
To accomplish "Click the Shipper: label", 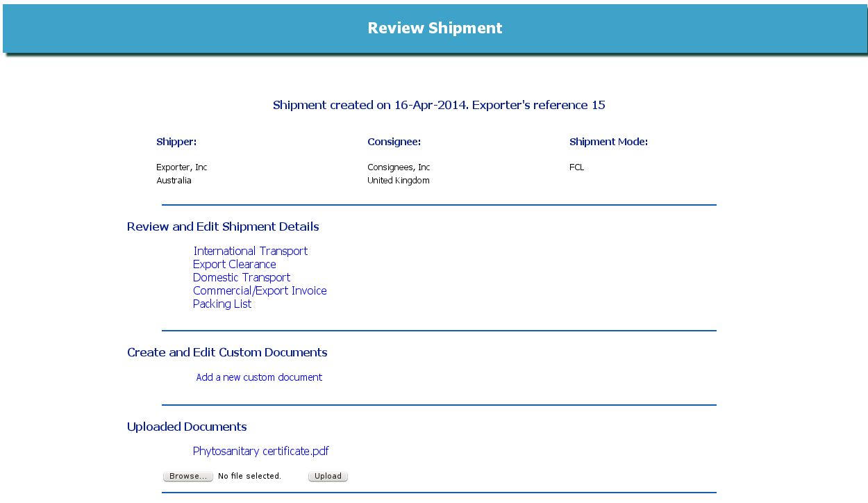I will point(176,142).
